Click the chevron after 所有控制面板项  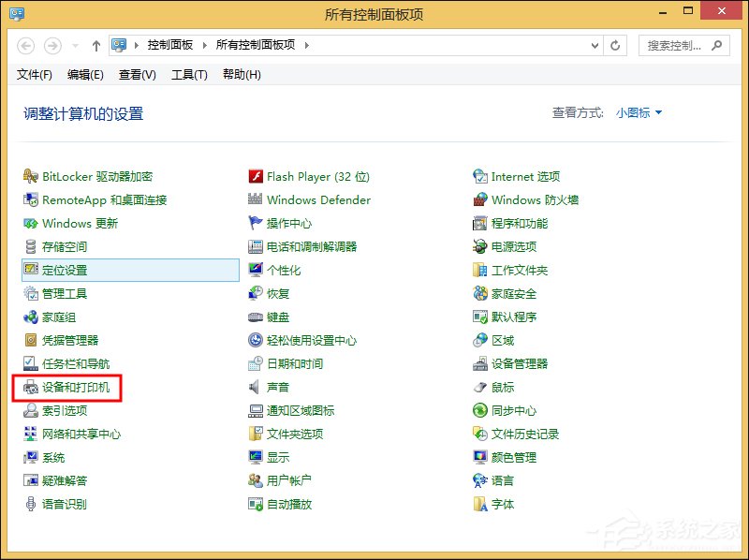[306, 44]
